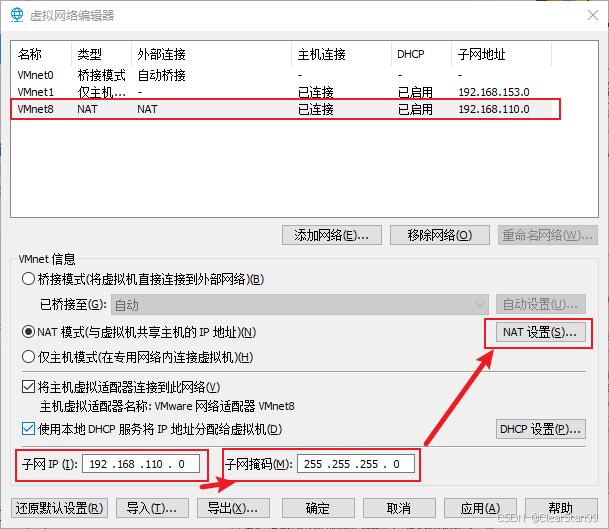The width and height of the screenshot is (609, 529).
Task: Click 还原默认设置(R) button
Action: [59, 508]
